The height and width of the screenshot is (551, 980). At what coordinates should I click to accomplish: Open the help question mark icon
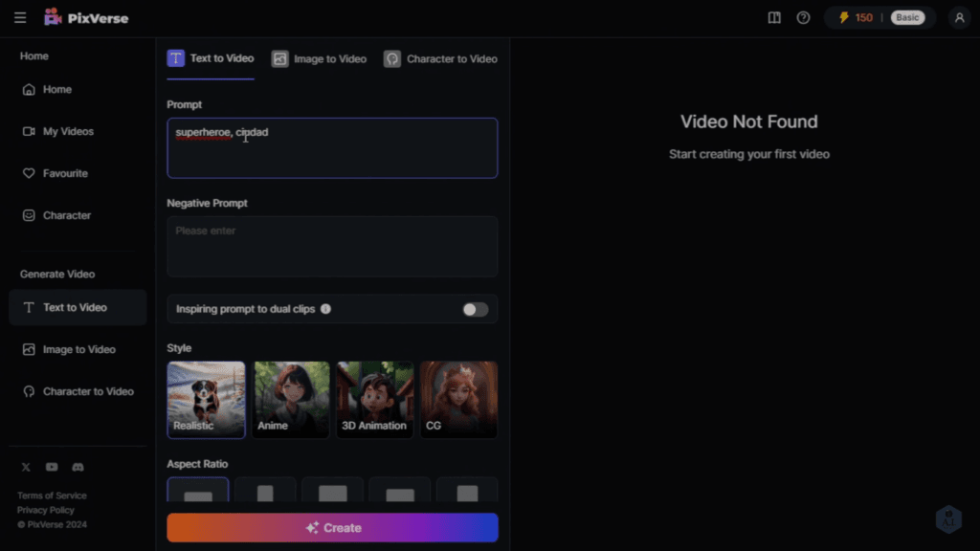(803, 17)
